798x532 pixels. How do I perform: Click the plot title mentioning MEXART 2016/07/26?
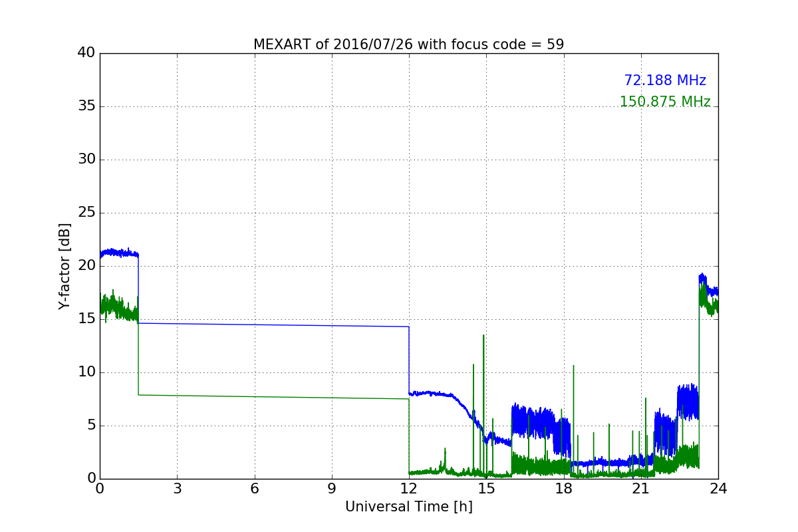(408, 45)
